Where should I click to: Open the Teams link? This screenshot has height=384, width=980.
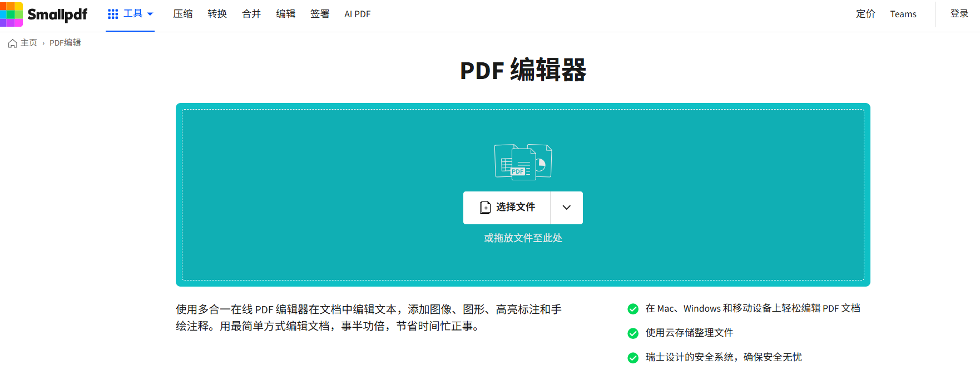tap(903, 14)
